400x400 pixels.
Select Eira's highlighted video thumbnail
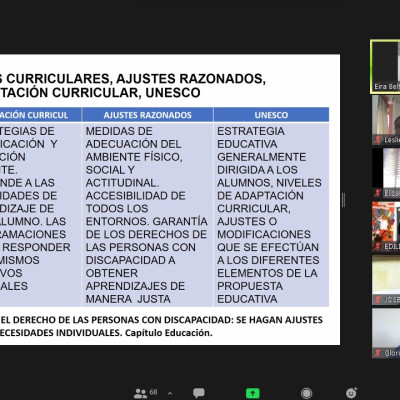pos(386,66)
